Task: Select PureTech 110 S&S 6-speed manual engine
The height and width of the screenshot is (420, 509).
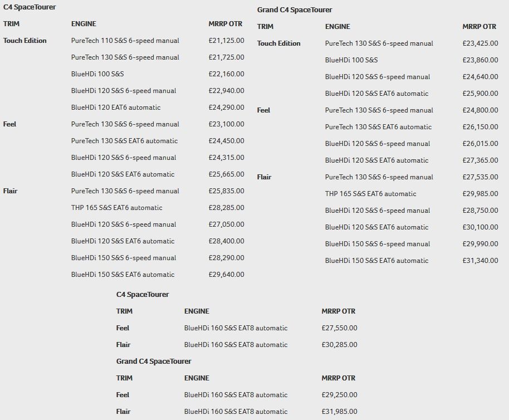Action: [125, 41]
